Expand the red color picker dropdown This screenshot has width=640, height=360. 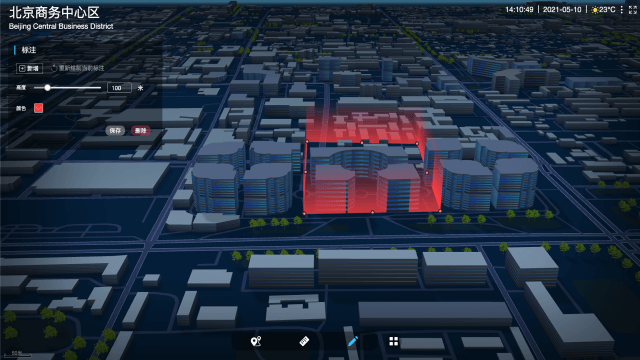point(38,108)
